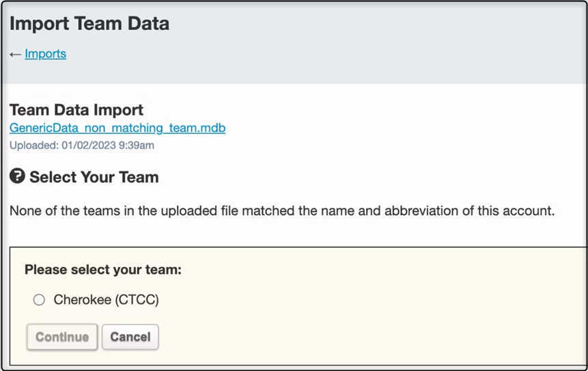Go back to the Imports page link

pyautogui.click(x=46, y=54)
